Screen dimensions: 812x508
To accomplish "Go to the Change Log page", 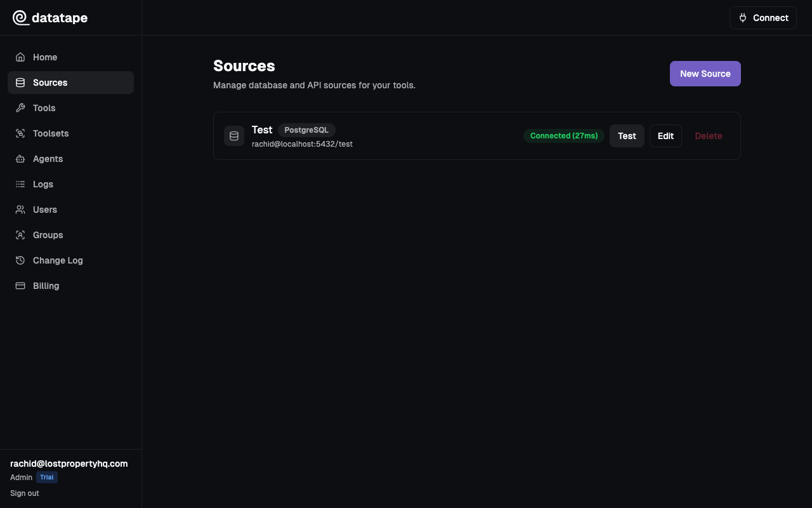I will (x=70, y=260).
